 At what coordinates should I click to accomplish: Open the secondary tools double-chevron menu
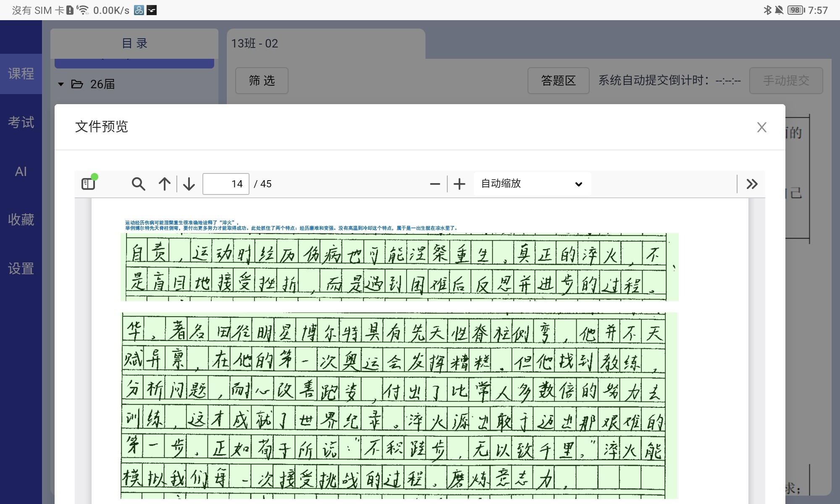[752, 184]
